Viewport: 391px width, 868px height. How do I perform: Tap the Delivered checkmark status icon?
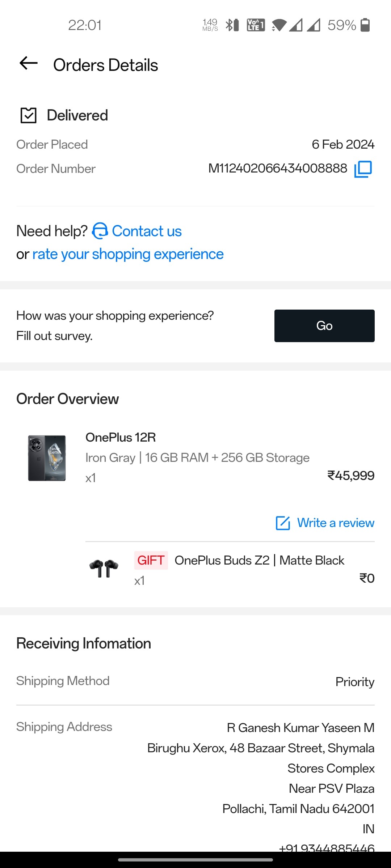(x=29, y=115)
